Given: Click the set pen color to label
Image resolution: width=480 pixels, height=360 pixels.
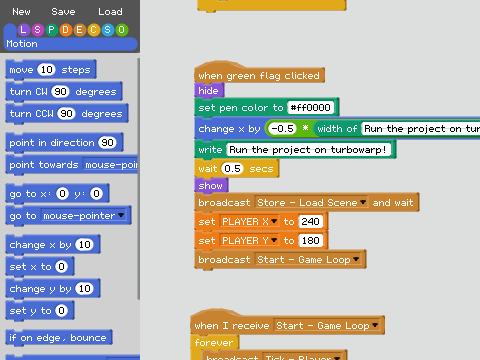Looking at the screenshot, I should pos(241,108).
